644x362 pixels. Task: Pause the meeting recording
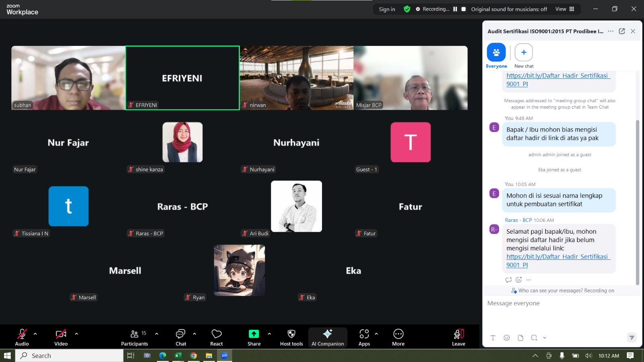tap(455, 9)
